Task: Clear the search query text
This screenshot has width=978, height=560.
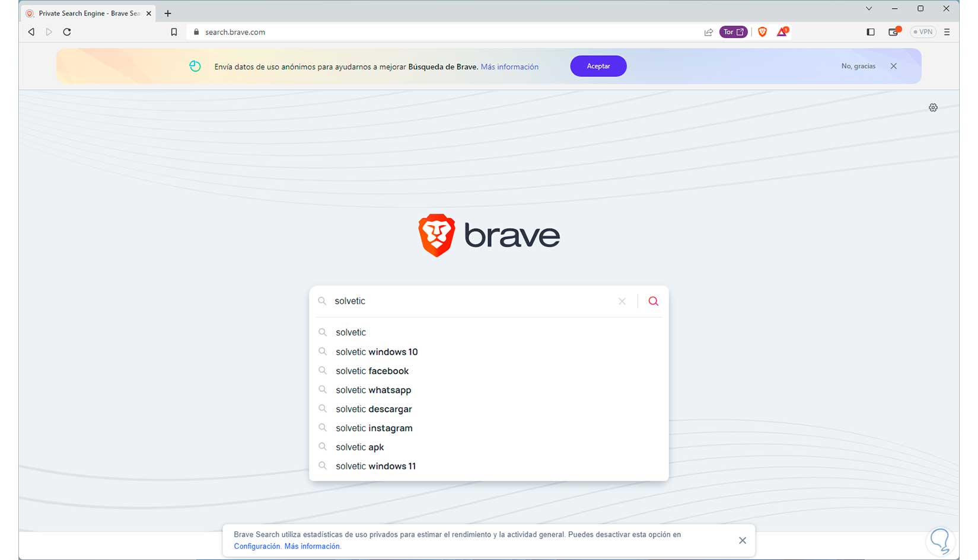Action: point(622,301)
